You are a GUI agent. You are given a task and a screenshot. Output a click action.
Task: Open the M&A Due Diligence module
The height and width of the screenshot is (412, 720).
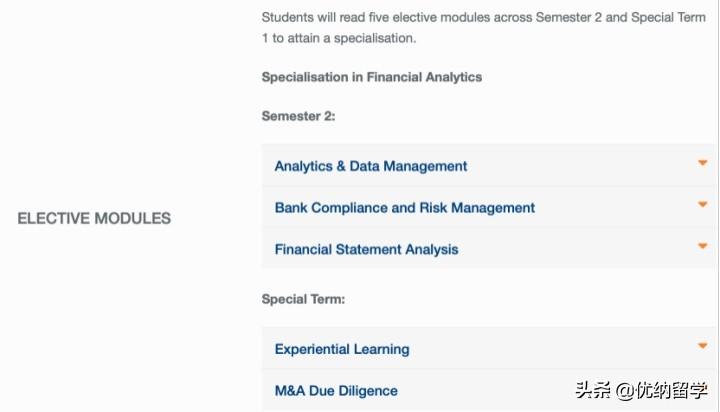(335, 391)
